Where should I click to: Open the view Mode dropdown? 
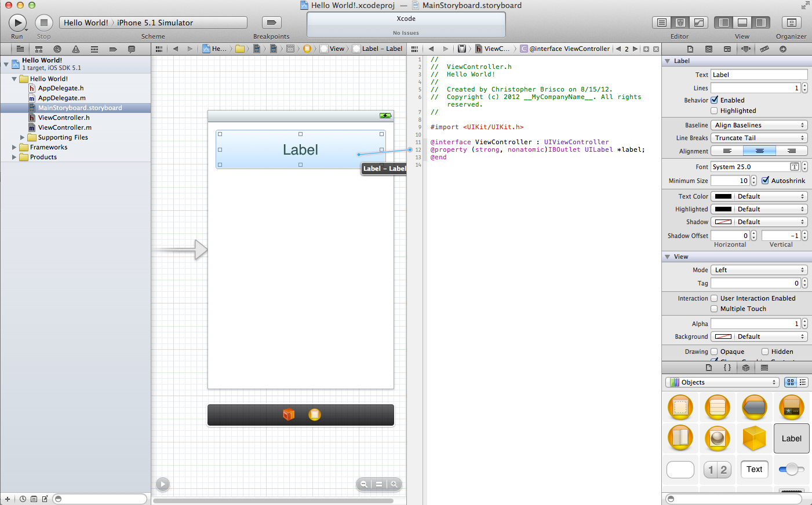(759, 270)
